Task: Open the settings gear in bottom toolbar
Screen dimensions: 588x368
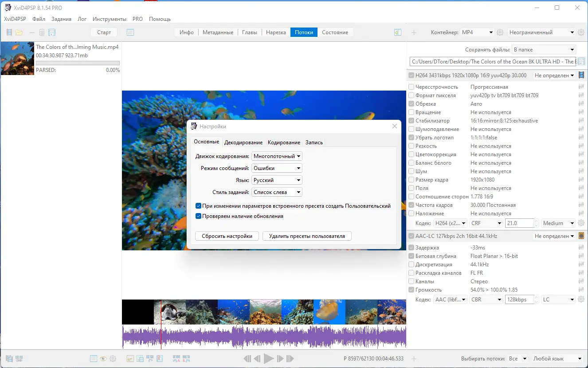Action: pyautogui.click(x=113, y=358)
